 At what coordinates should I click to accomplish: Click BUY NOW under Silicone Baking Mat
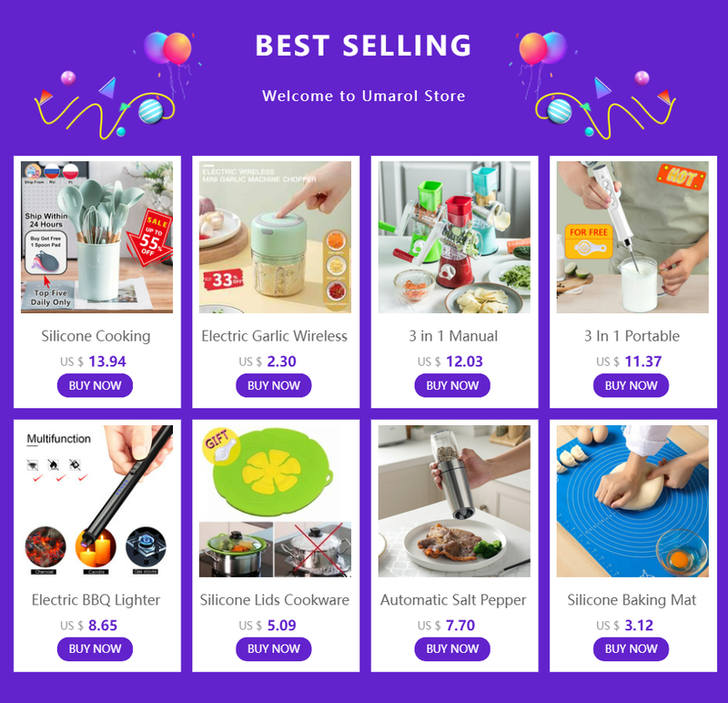pyautogui.click(x=631, y=648)
